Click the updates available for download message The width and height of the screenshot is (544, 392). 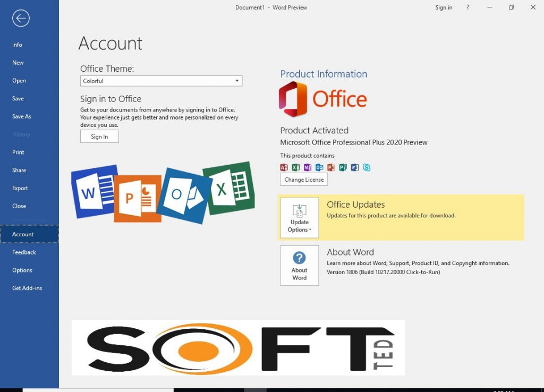coord(391,216)
